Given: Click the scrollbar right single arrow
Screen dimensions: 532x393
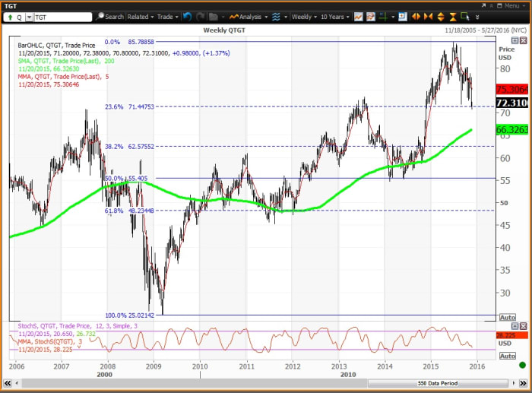Looking at the screenshot, I should coord(514,383).
